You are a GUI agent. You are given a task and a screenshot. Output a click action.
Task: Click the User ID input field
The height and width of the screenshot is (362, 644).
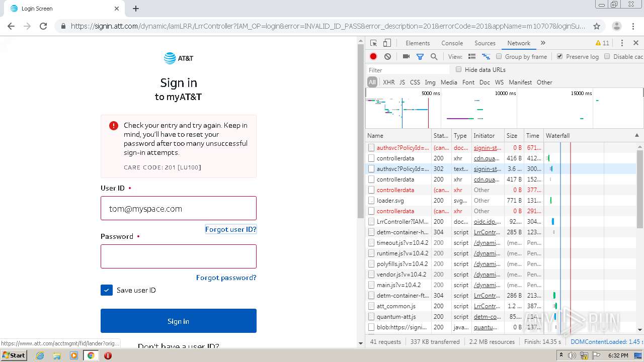click(179, 208)
